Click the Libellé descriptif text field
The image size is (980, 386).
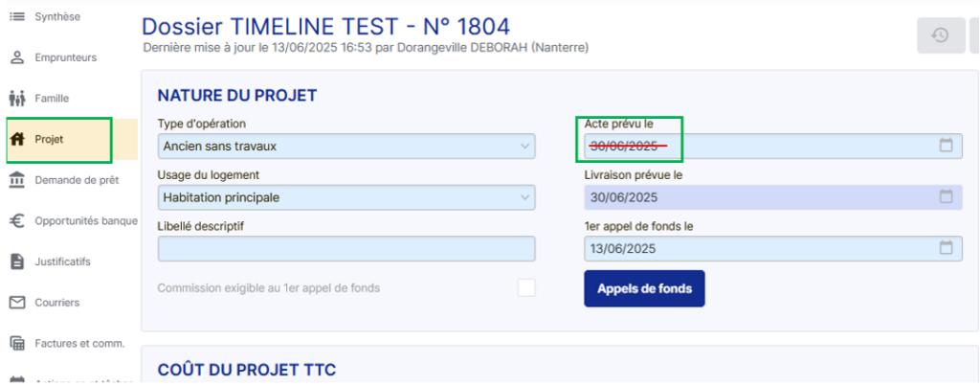pos(346,248)
